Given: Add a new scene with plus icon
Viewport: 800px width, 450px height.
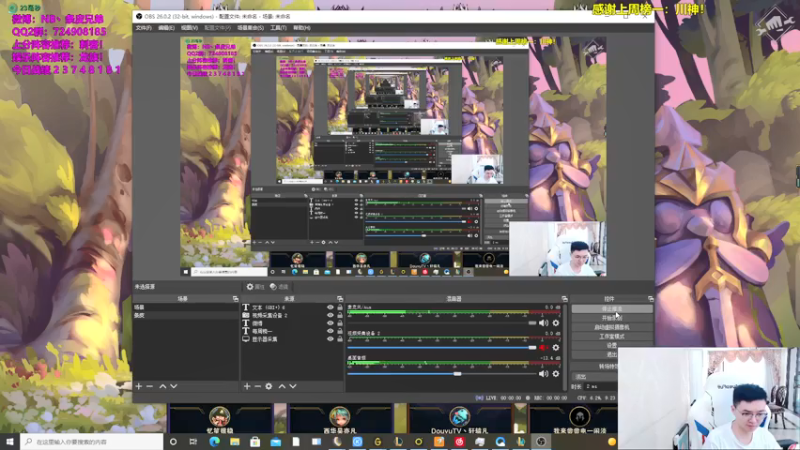Looking at the screenshot, I should (139, 386).
